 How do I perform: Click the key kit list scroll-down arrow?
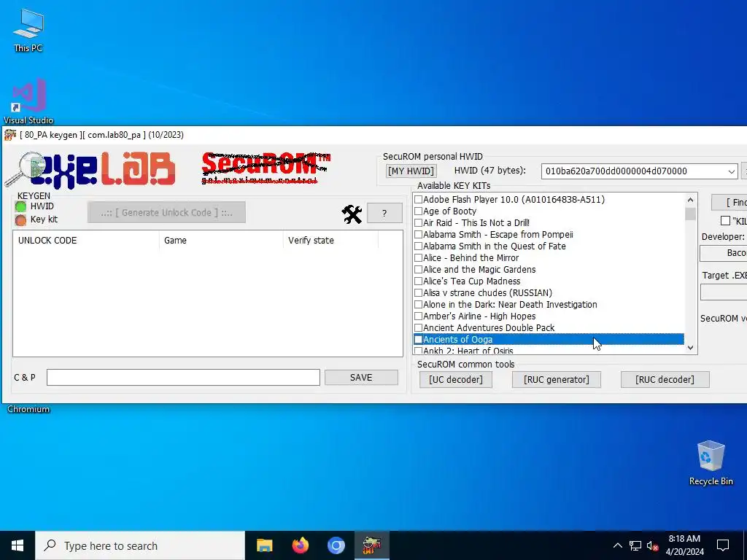pyautogui.click(x=690, y=348)
